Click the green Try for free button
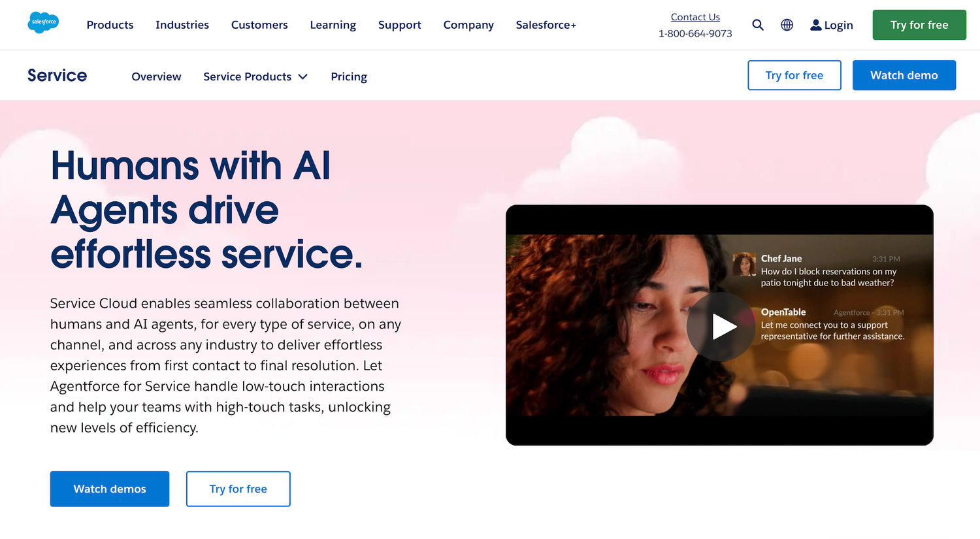Screen dimensions: 980x539 tap(919, 25)
